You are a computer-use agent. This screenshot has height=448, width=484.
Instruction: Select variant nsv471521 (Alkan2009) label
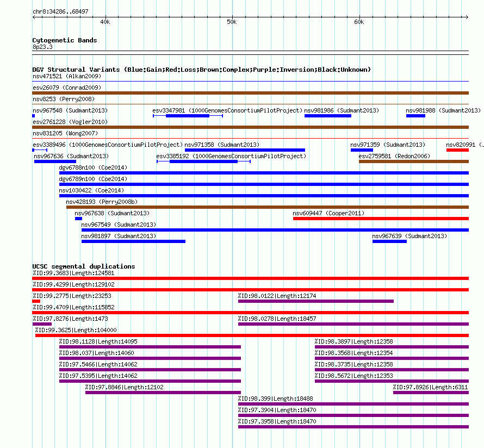point(67,76)
